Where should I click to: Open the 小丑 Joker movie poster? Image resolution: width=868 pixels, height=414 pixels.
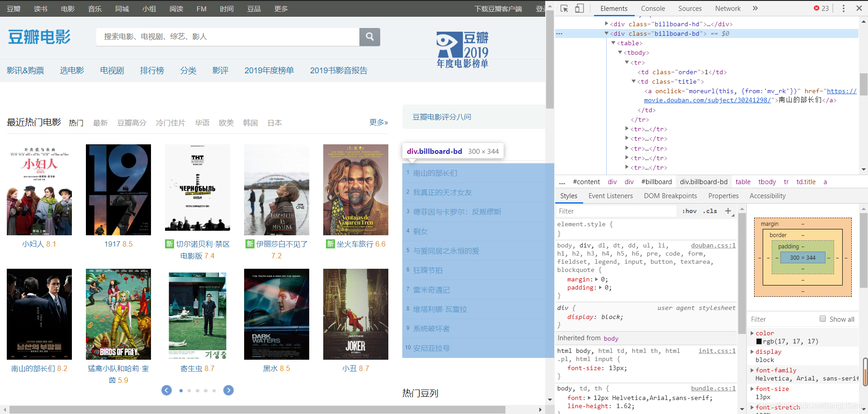(356, 314)
